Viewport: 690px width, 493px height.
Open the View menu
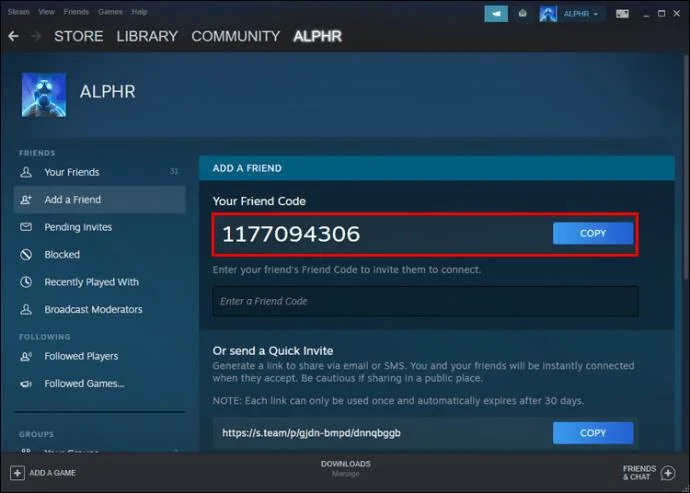[x=46, y=12]
